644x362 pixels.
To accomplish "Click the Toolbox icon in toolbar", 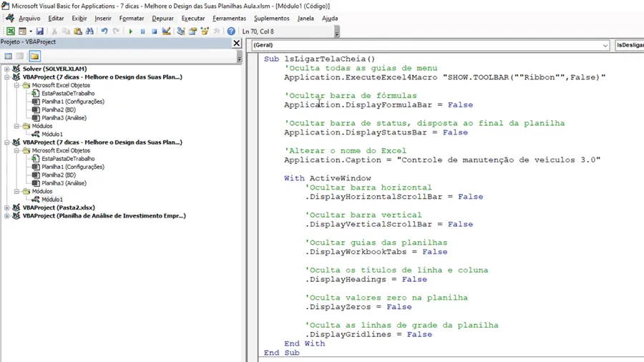I will (x=216, y=31).
